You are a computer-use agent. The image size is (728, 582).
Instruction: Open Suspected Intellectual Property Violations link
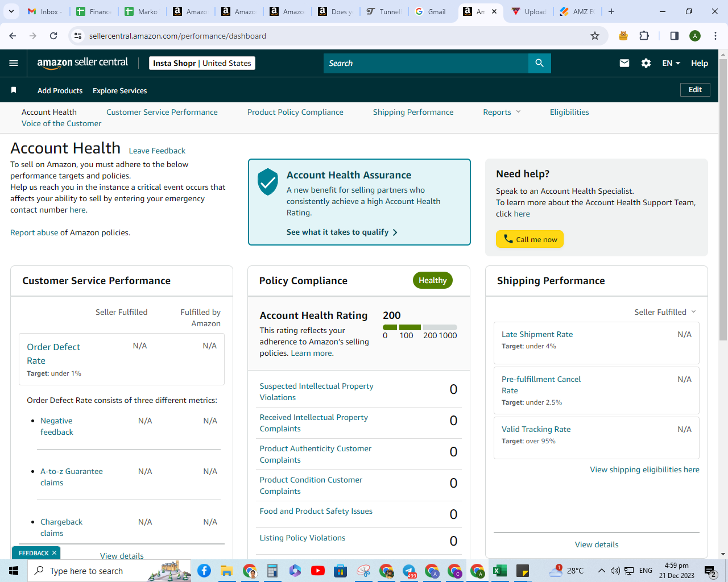[x=316, y=392]
